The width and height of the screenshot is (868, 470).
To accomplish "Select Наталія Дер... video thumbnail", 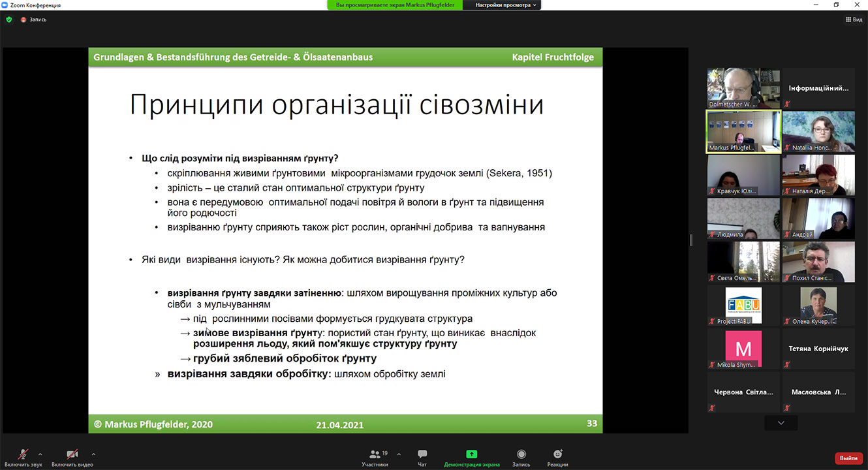I will pos(818,175).
